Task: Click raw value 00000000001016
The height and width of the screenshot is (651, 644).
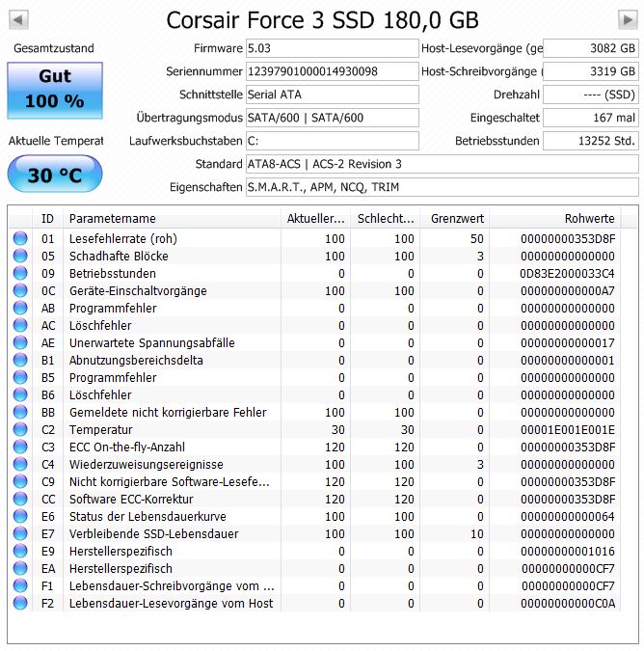Action: click(567, 552)
